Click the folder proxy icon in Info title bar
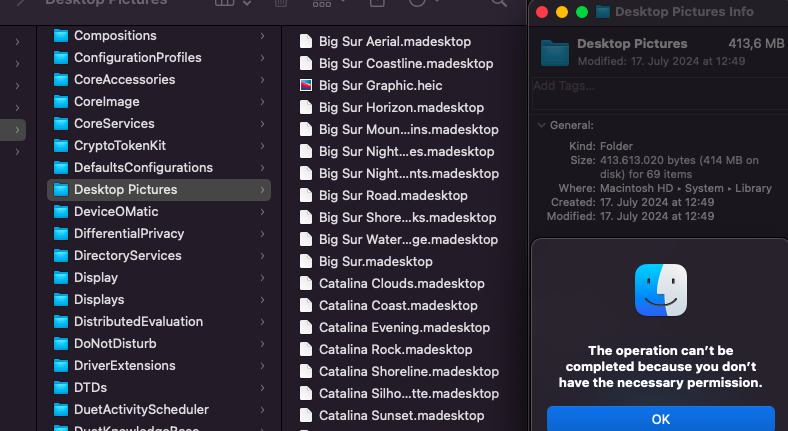788x431 pixels. coord(603,12)
